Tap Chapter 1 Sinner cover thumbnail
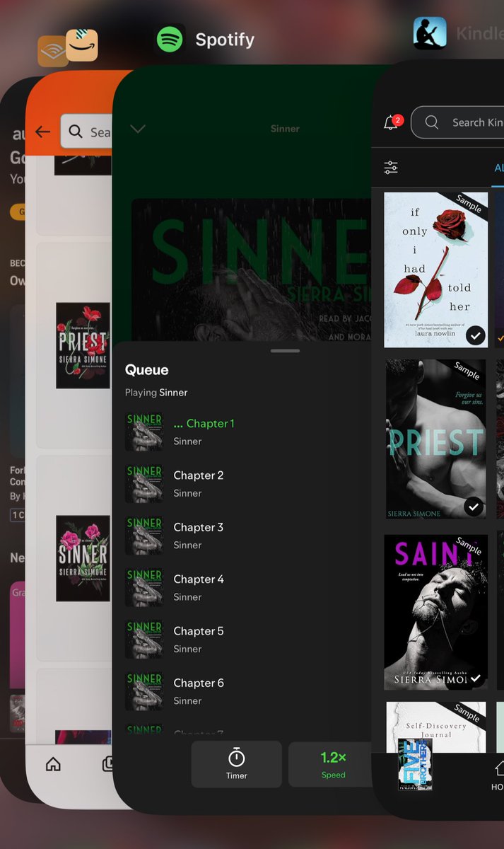Screen dimensions: 504x849 pyautogui.click(x=144, y=432)
